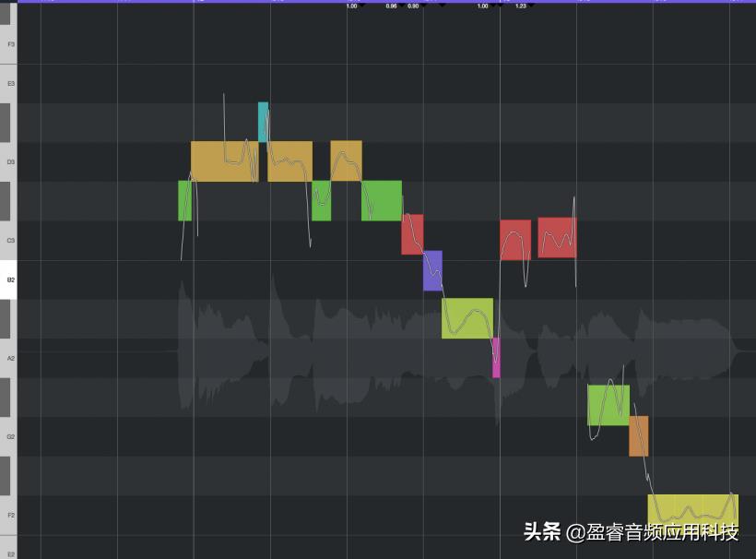Select the magenta A2 note segment
Viewport: 756px width, 559px height.
(496, 357)
